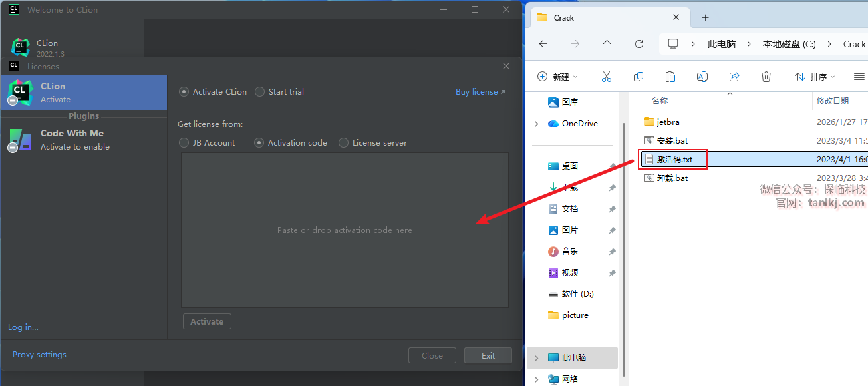Click the Copy icon in Explorer toolbar

639,77
